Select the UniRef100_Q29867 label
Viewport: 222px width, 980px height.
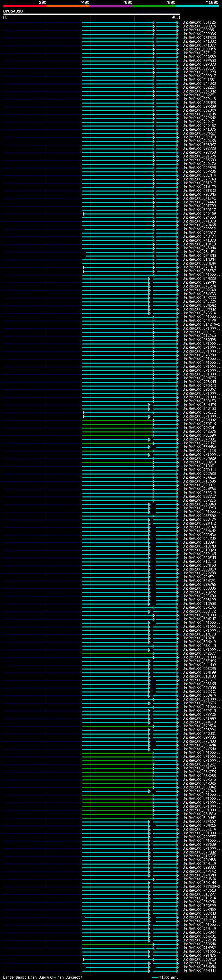point(199,867)
